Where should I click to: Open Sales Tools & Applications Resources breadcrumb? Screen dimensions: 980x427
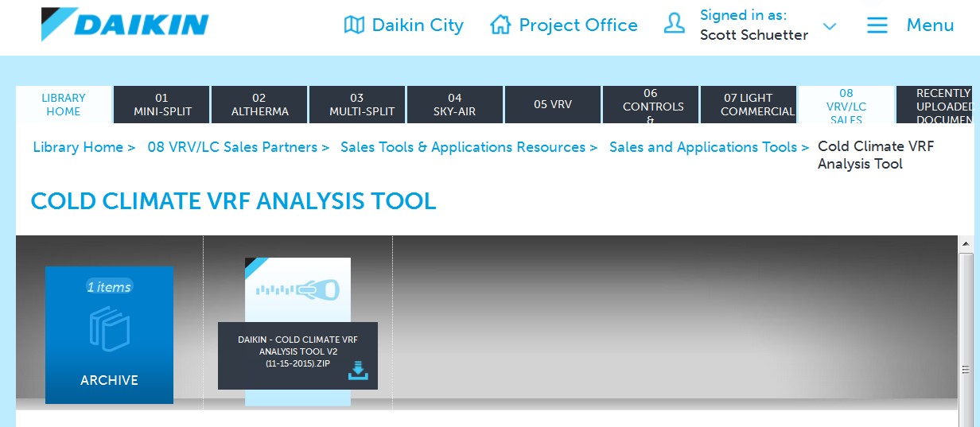coord(463,147)
